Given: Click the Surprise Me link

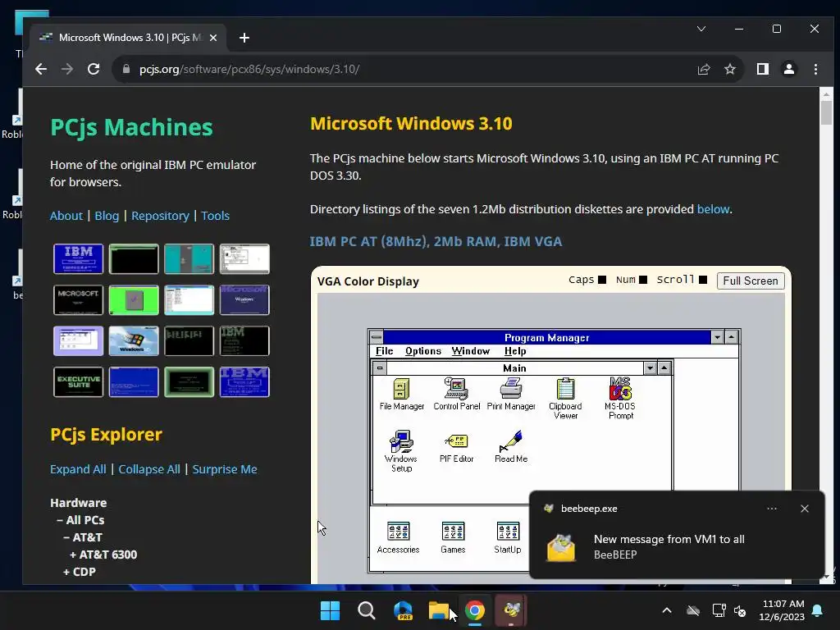Looking at the screenshot, I should [225, 468].
